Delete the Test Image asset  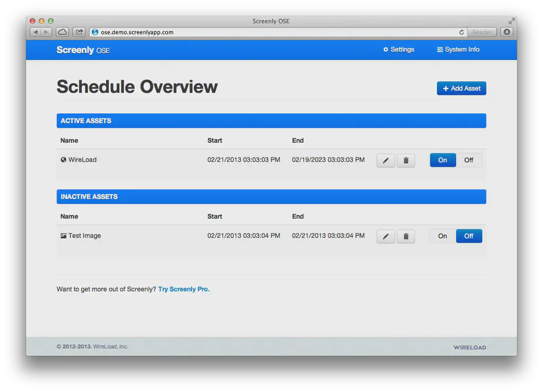[x=406, y=236]
